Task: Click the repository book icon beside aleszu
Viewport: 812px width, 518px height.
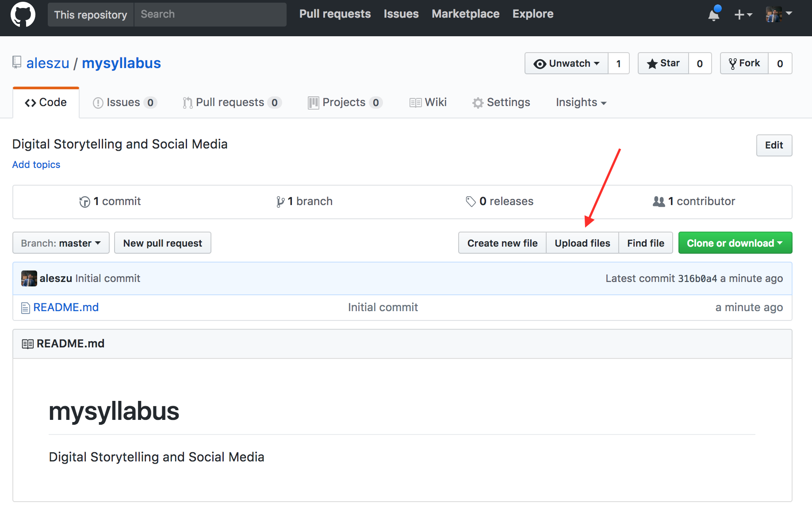Action: pyautogui.click(x=16, y=62)
